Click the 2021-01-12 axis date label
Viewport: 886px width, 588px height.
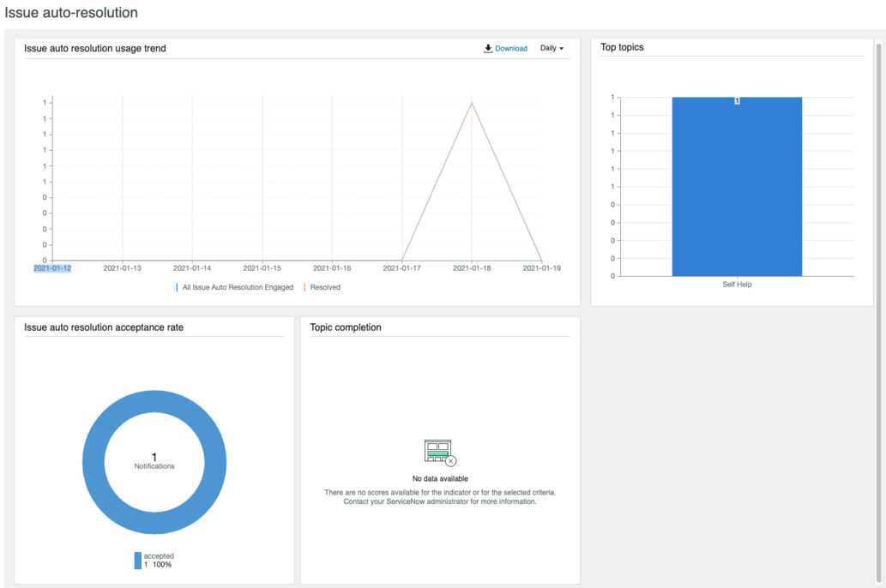[x=52, y=268]
